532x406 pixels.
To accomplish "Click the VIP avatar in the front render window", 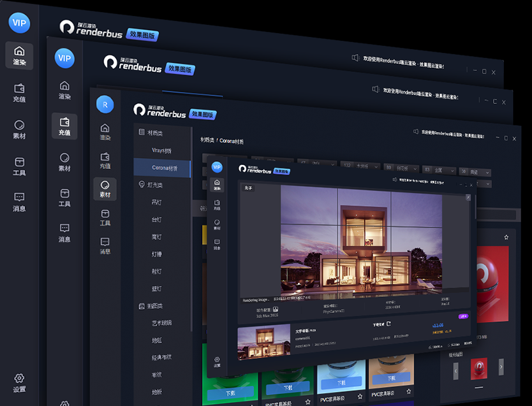I will pyautogui.click(x=217, y=167).
